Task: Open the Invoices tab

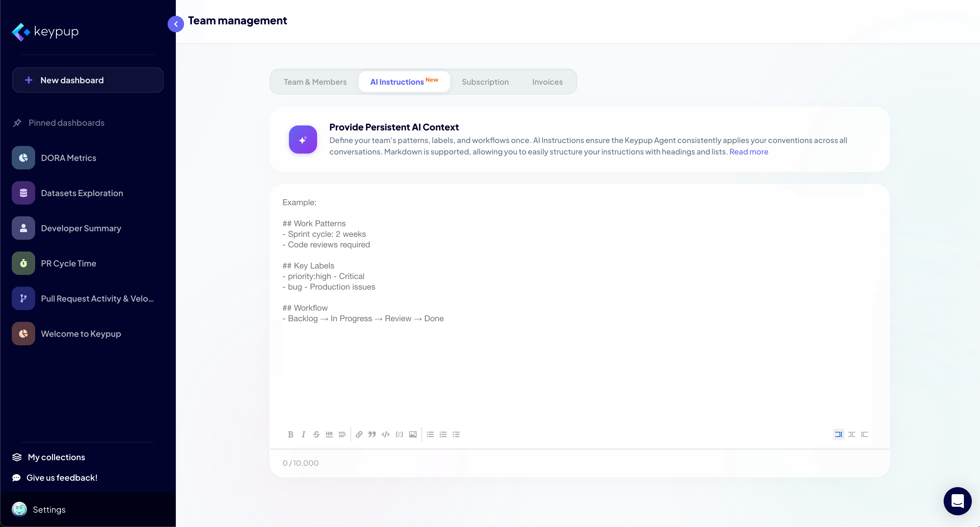Action: coord(547,82)
